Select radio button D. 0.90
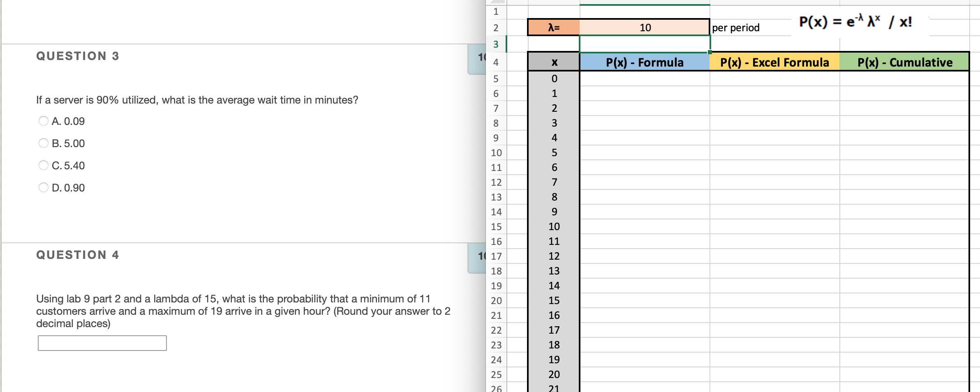The width and height of the screenshot is (980, 392). point(43,188)
